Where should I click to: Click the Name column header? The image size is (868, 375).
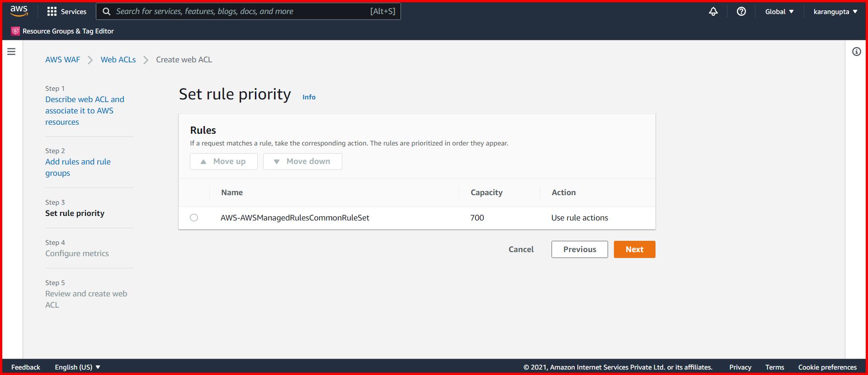(232, 192)
